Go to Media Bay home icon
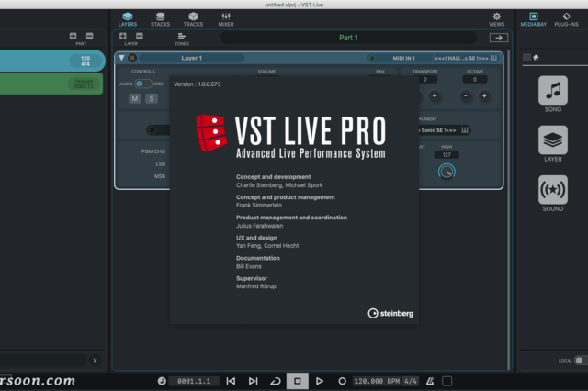This screenshot has width=588, height=391. tap(536, 57)
